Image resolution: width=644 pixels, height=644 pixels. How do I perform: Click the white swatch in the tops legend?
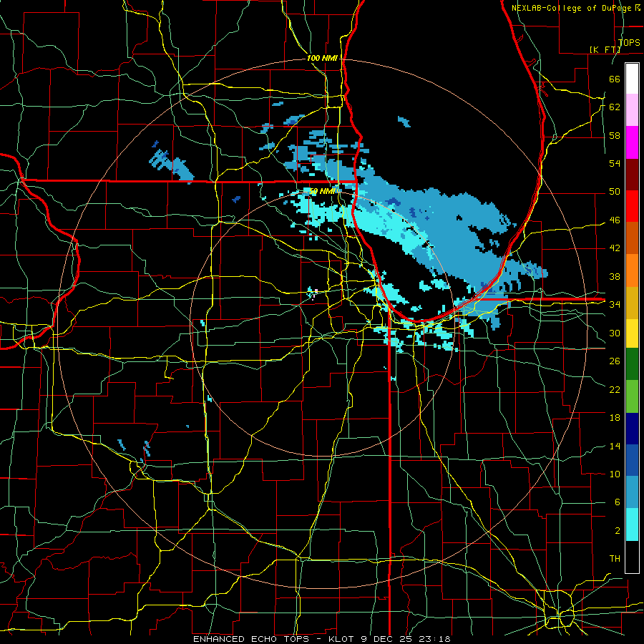(632, 79)
